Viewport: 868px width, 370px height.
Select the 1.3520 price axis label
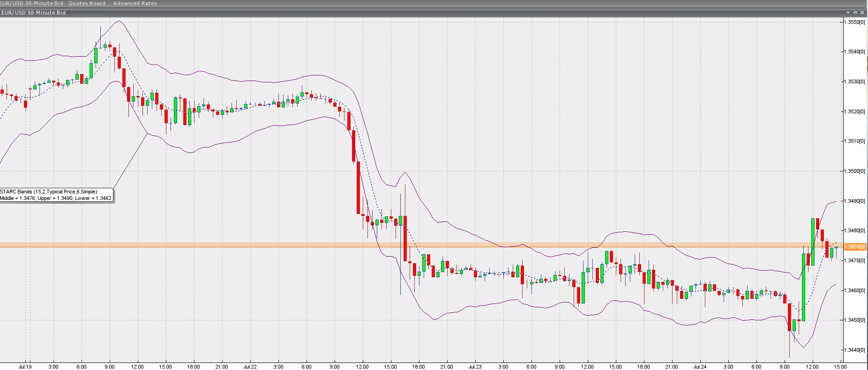pos(854,111)
